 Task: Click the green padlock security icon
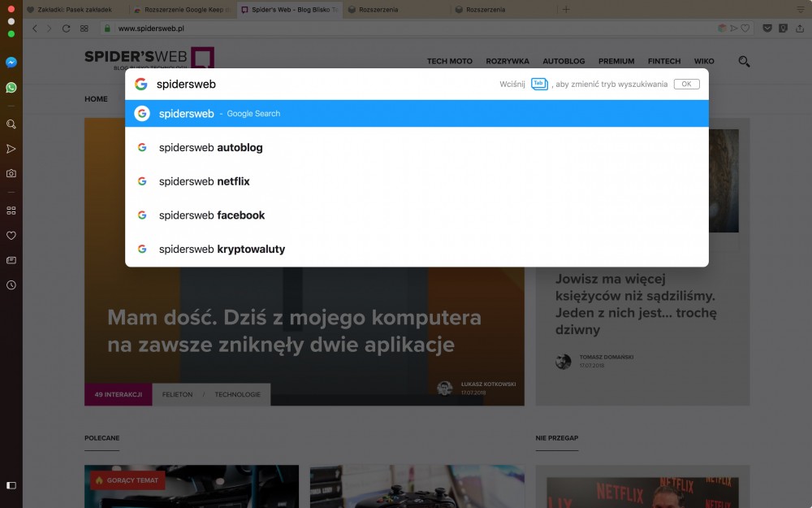tap(107, 28)
